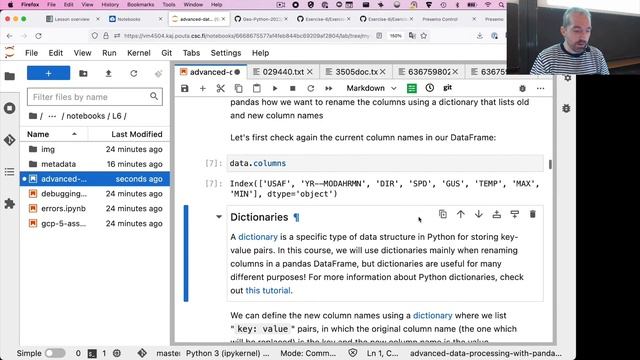
Task: Click the Python 3 (ipykernel) status bar item
Action: [227, 353]
